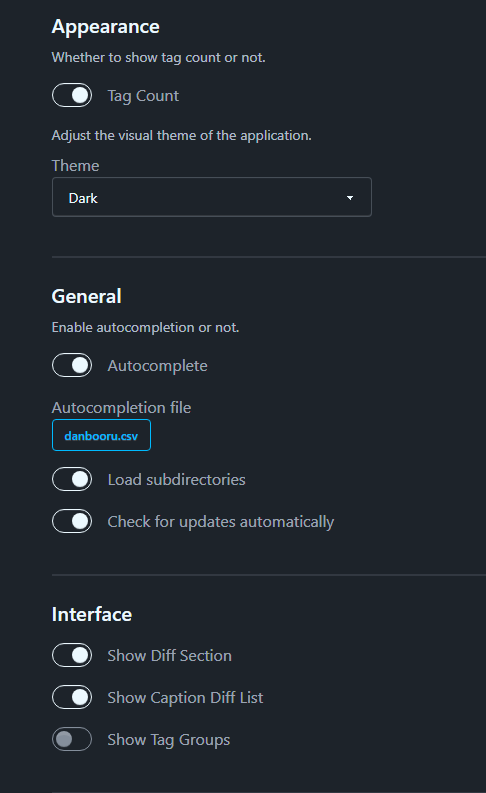The image size is (486, 793).
Task: Click the Check for updates automatically label
Action: pyautogui.click(x=220, y=521)
